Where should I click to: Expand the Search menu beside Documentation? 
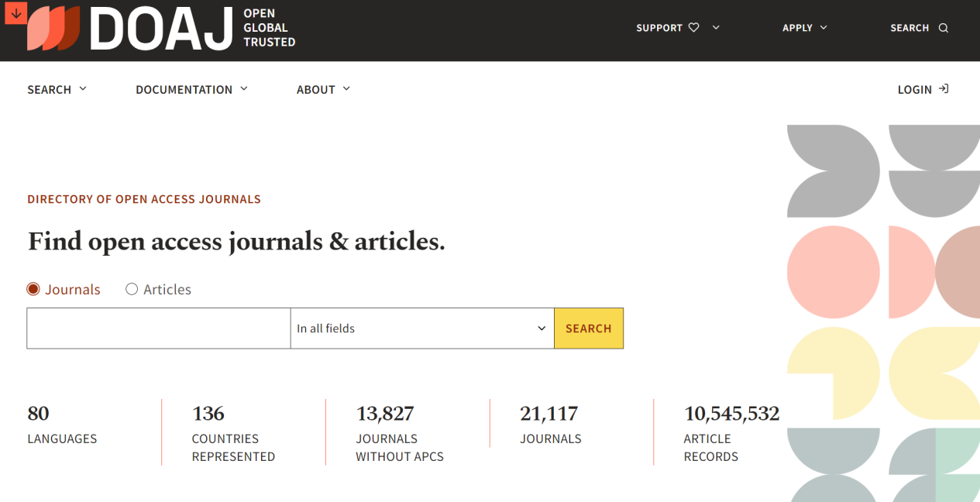(x=57, y=89)
